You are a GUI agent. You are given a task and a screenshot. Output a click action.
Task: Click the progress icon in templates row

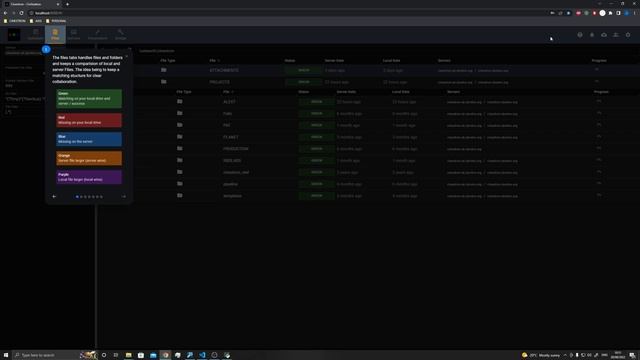coord(599,196)
